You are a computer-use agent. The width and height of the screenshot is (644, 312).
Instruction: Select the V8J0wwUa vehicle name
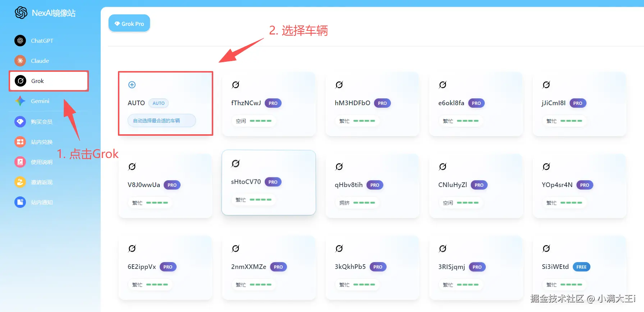click(x=144, y=185)
